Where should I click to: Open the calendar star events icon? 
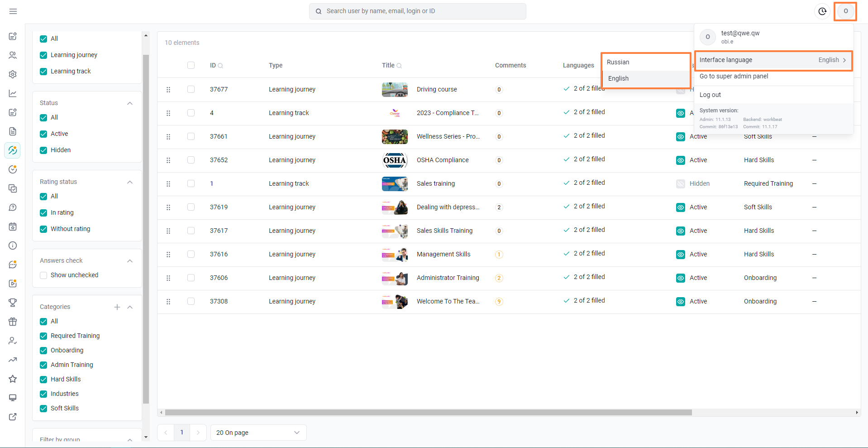13,226
